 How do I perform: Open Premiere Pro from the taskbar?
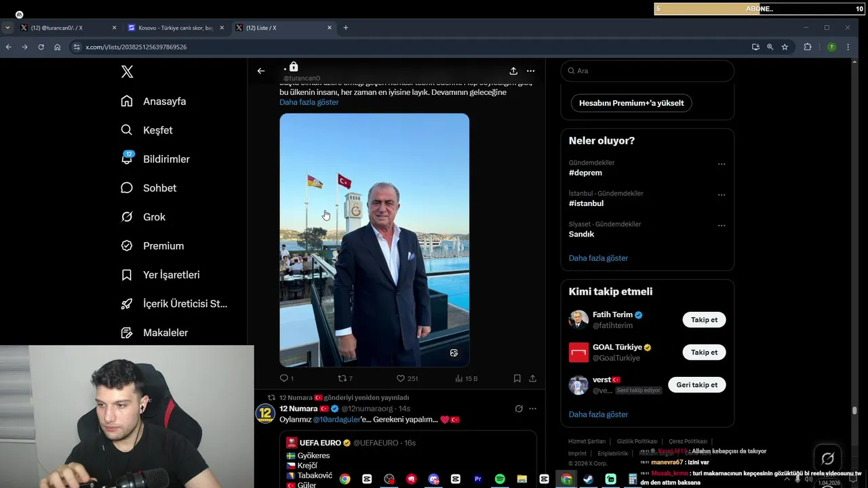(477, 479)
